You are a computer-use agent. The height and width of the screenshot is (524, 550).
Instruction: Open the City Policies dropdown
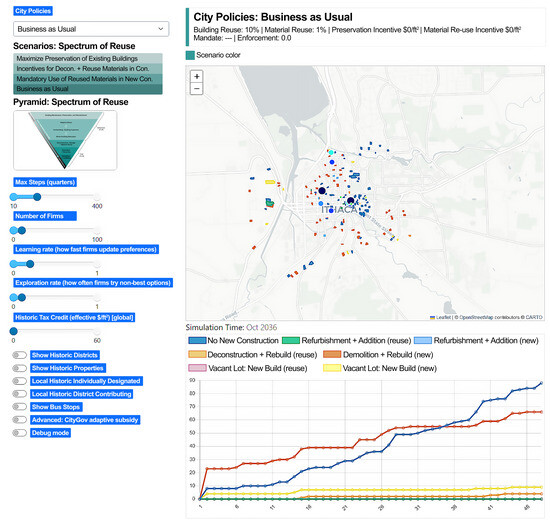pyautogui.click(x=91, y=29)
